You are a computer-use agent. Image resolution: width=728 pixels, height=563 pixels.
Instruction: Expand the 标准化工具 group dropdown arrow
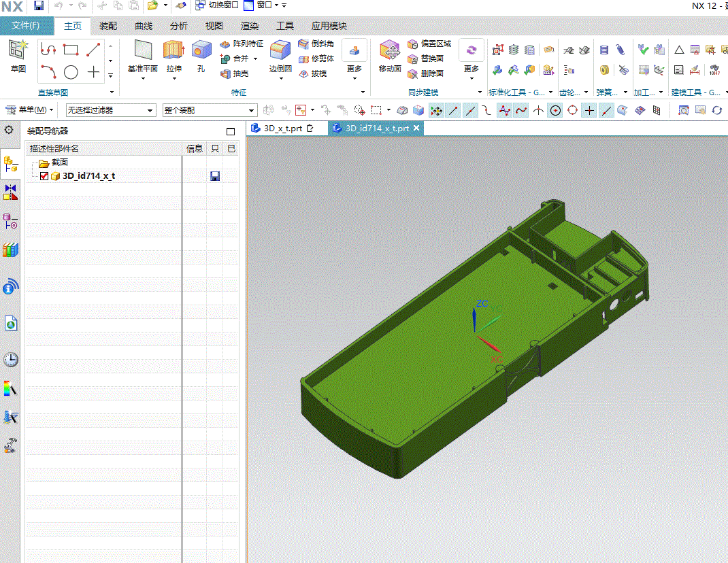coord(550,92)
